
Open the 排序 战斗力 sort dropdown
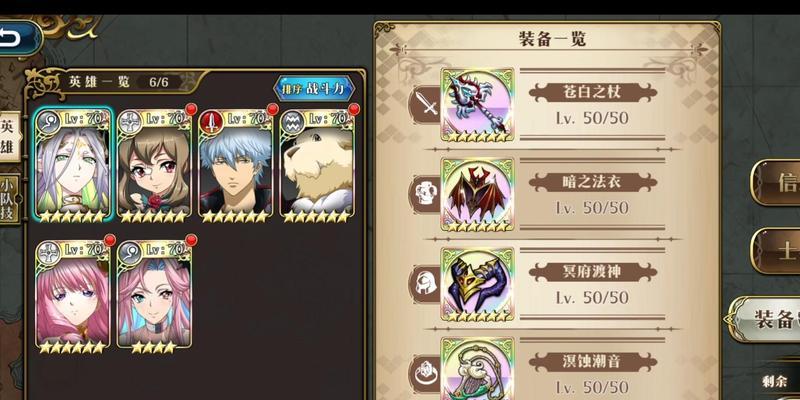315,89
